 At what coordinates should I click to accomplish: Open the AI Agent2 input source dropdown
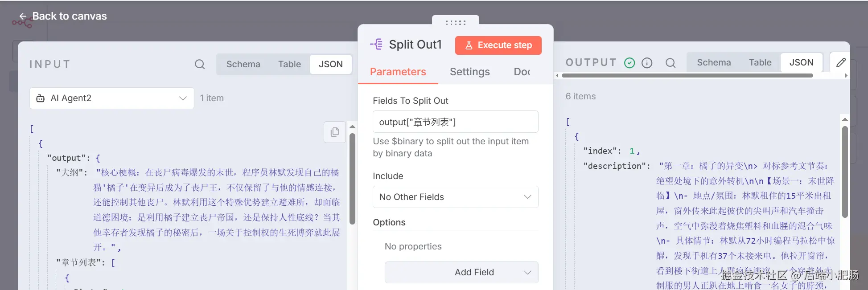pyautogui.click(x=112, y=98)
